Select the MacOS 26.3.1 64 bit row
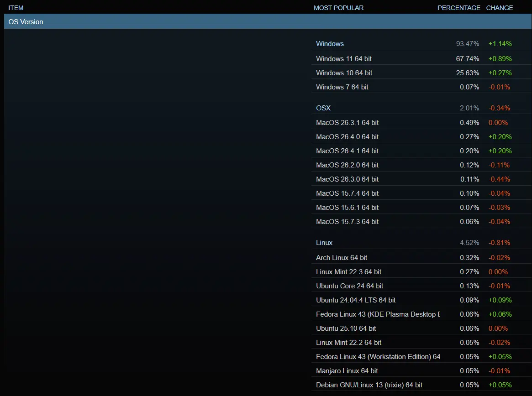Screen dimensions: 532x396 tap(421, 123)
